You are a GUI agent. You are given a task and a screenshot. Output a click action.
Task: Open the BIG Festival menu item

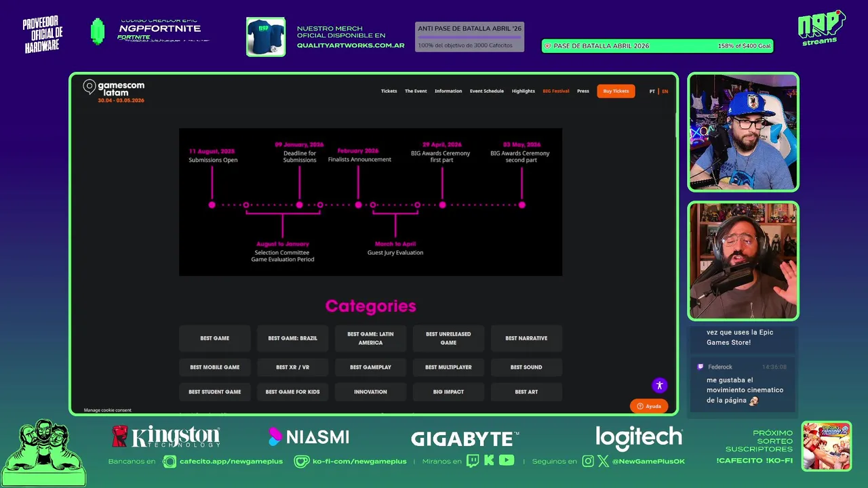click(x=556, y=91)
